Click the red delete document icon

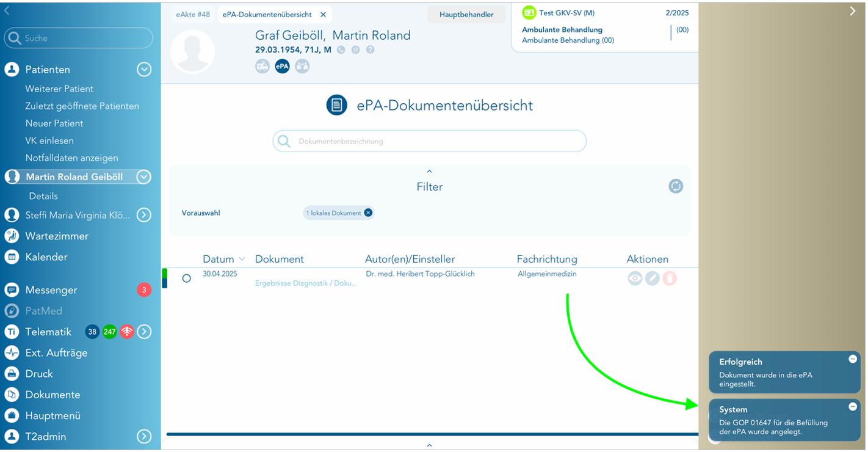[670, 279]
